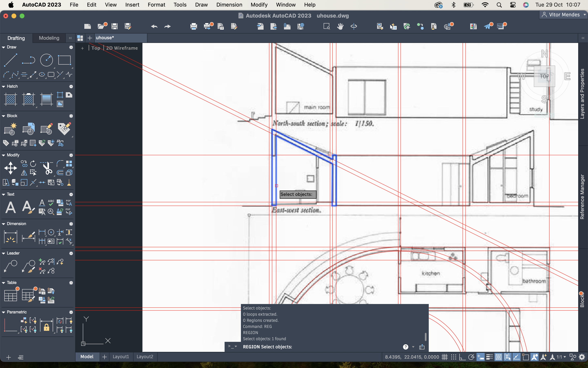Click the Top view control label
588x368 pixels.
tap(96, 48)
